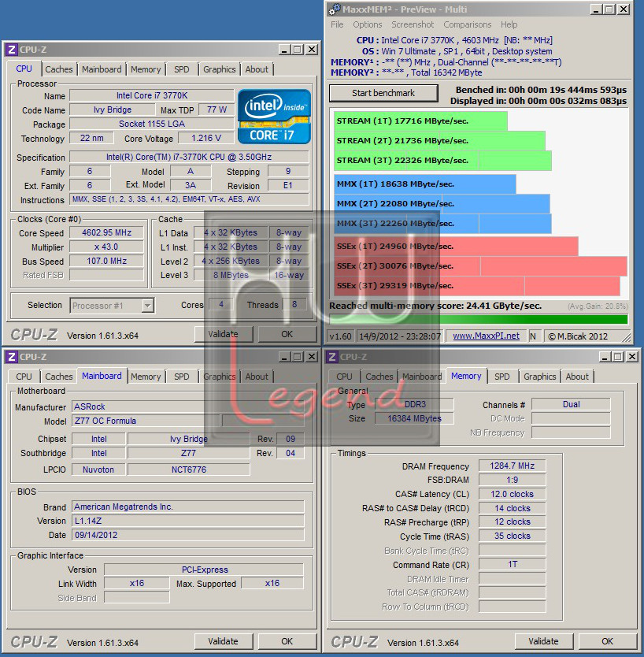The height and width of the screenshot is (657, 644).
Task: Click the Core Voltage 1.216 V value
Action: coord(206,138)
